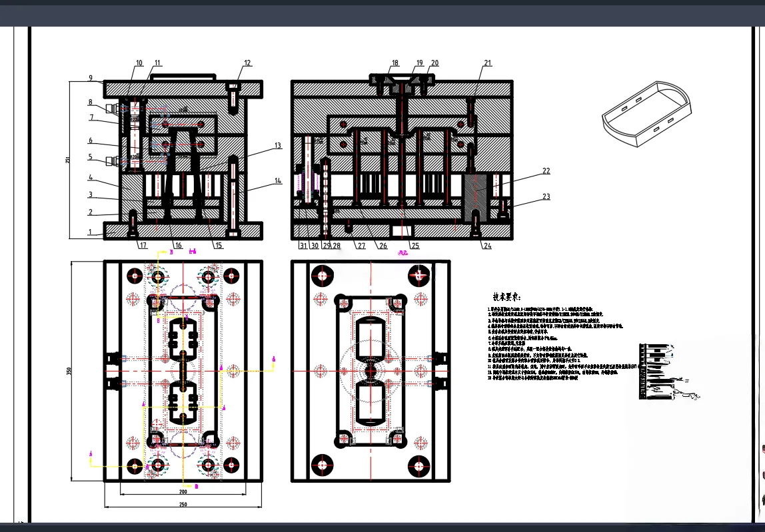The image size is (765, 532).
Task: Click the small title block fragment at right
Action: pyautogui.click(x=668, y=372)
